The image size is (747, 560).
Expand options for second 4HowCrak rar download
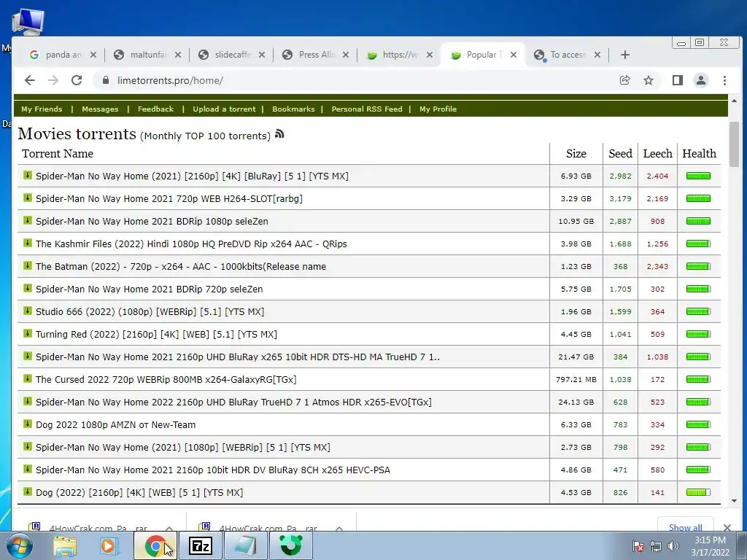(x=339, y=528)
